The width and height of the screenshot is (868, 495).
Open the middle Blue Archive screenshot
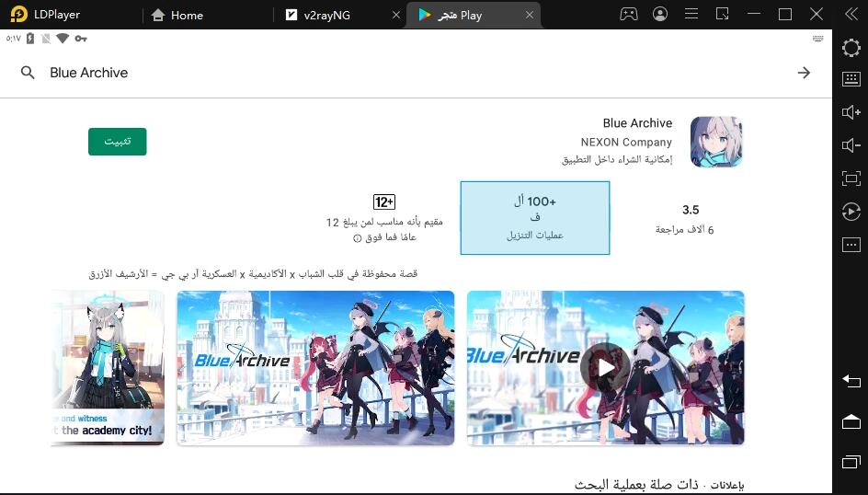(315, 368)
